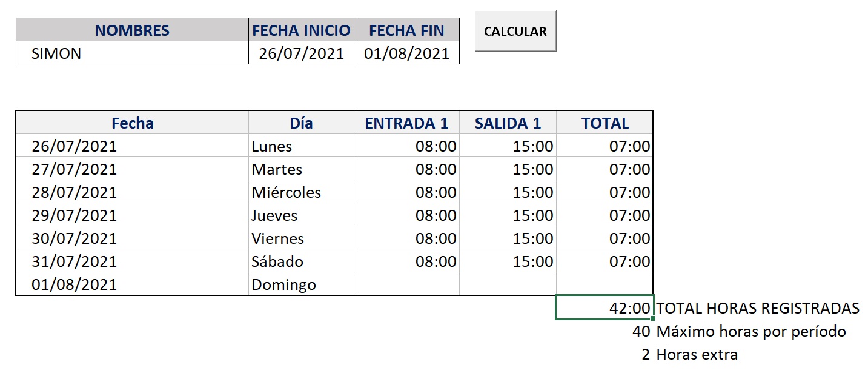The image size is (868, 373).
Task: Click the empty Domingo entrada cell
Action: [406, 284]
